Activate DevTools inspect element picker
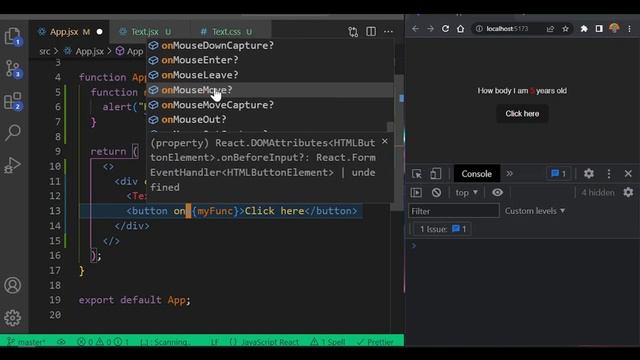The image size is (640, 360). pyautogui.click(x=417, y=174)
